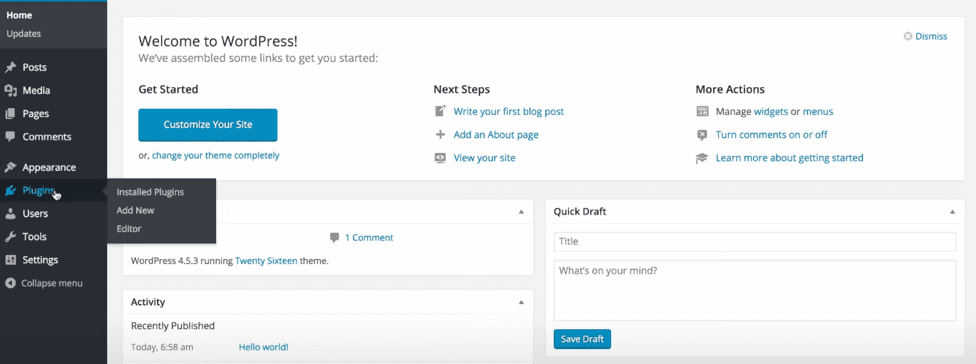Click the comment bubble icon next to 1 Comment
Screen dimensions: 976x364
[x=334, y=237]
